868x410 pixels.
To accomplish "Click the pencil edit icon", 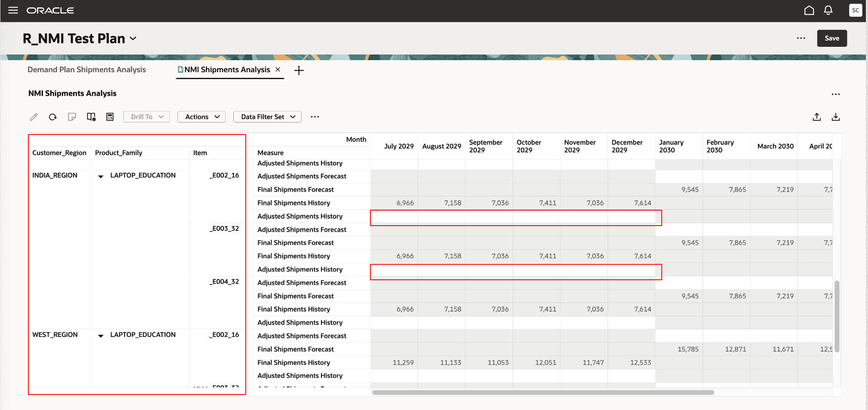I will pos(34,117).
